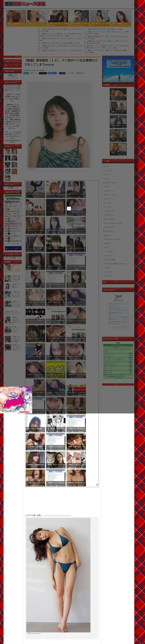This screenshot has width=145, height=644.
Task: Open the エロ情報 category link under the article title
Action: tap(42, 71)
